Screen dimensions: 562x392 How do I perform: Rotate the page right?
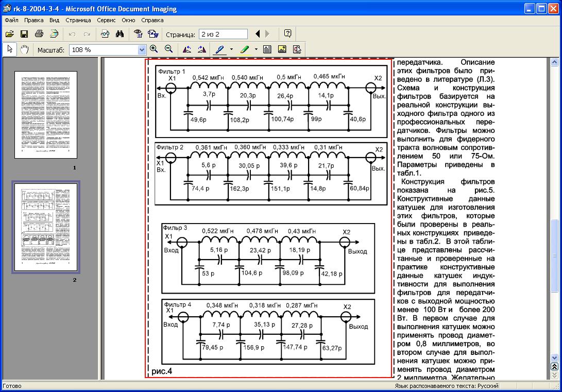(x=202, y=49)
